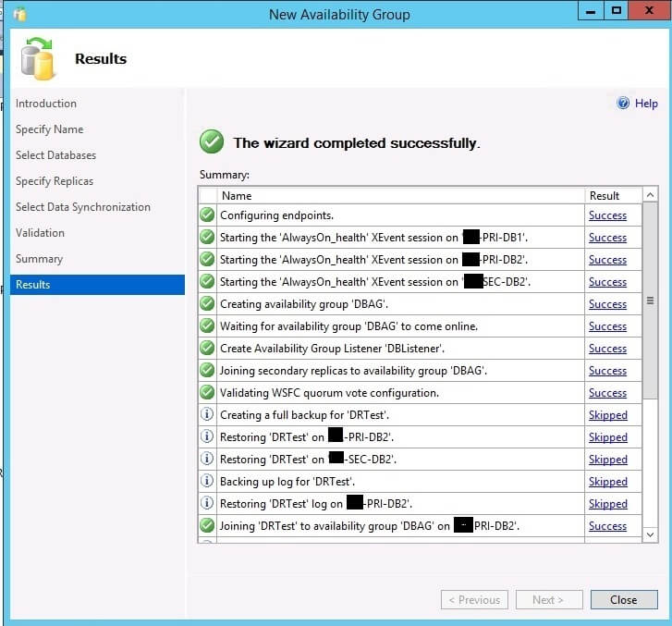Viewport: 672px width, 626px height.
Task: Open Success link for WSFC quorum validation
Action: tap(607, 393)
